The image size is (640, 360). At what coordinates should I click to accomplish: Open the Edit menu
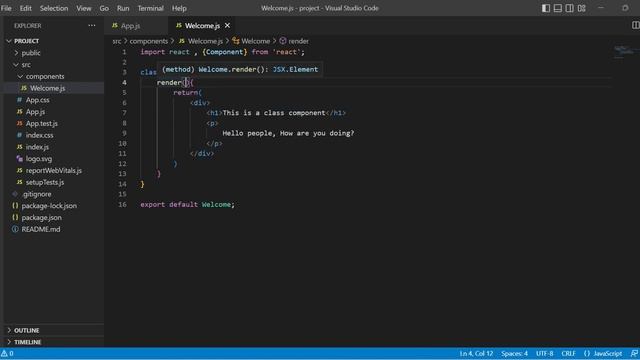click(x=25, y=8)
